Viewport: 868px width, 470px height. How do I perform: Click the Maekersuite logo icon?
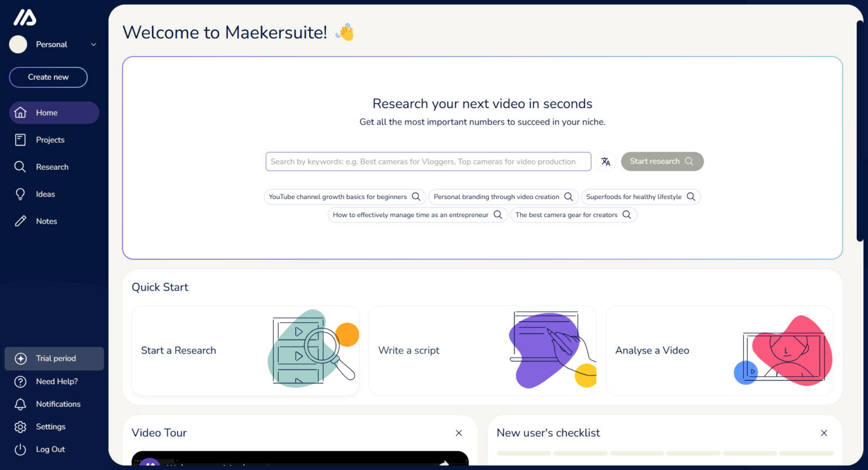pos(25,18)
